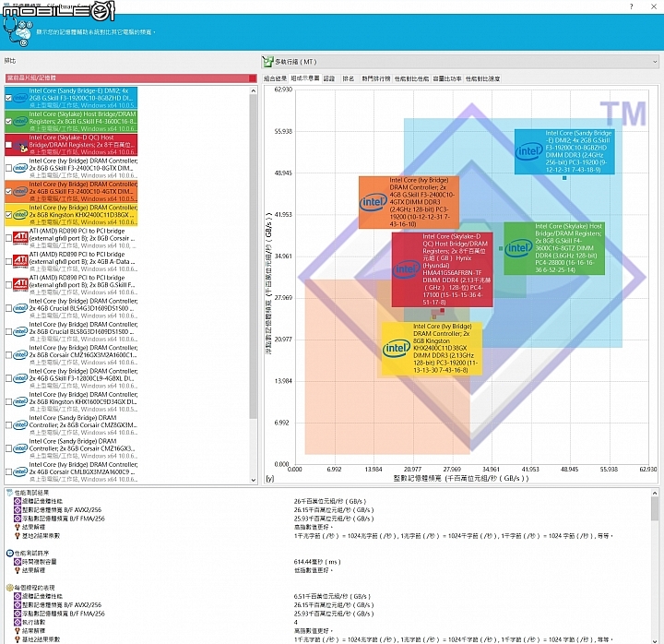Click the red color square on the 當前晶片組/記憶體 header
This screenshot has width=664, height=644.
point(253,78)
